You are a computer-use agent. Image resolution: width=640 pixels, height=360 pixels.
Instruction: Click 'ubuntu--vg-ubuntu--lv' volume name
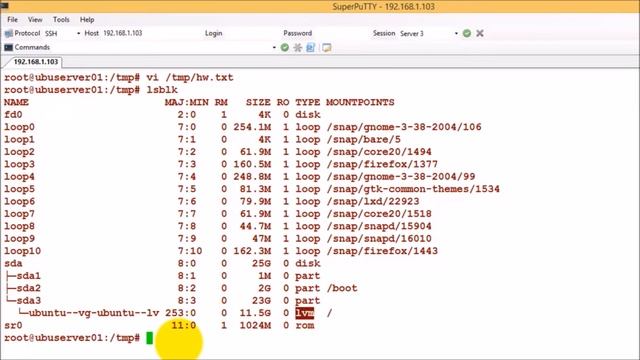click(94, 313)
